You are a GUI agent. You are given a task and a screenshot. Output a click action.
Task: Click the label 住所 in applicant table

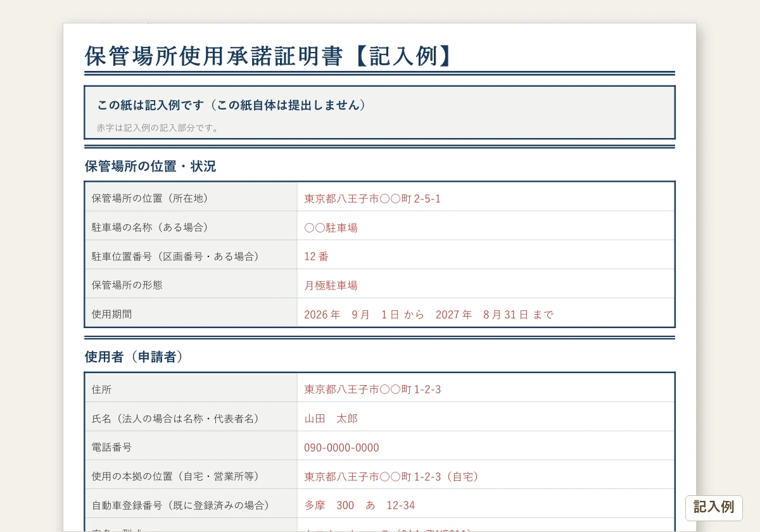click(101, 389)
